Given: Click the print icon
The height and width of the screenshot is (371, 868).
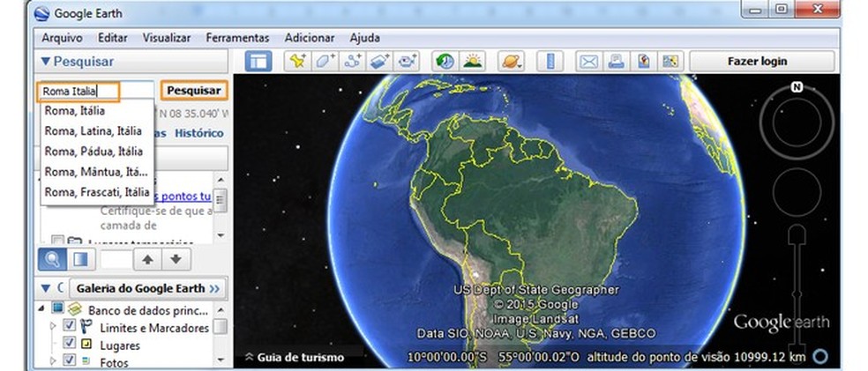Looking at the screenshot, I should [x=616, y=62].
